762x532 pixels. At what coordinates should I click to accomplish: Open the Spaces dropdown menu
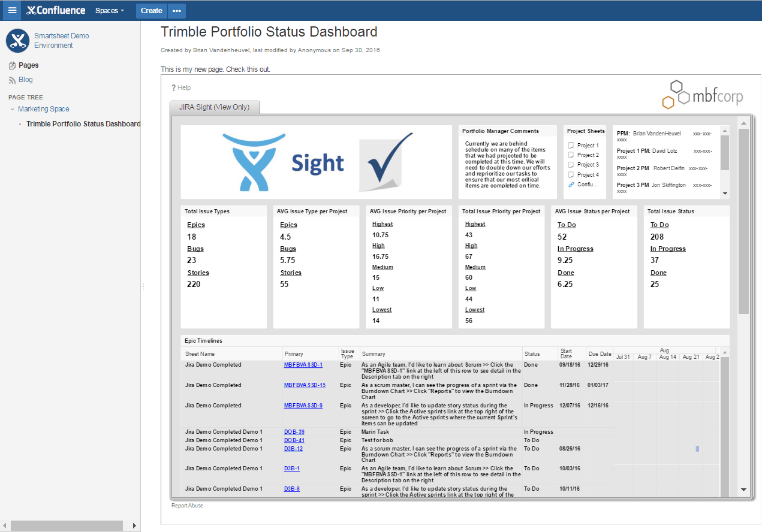pos(110,11)
